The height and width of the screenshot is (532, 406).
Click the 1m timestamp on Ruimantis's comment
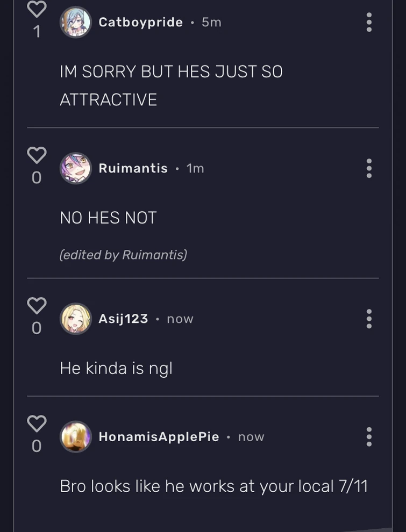(x=195, y=168)
